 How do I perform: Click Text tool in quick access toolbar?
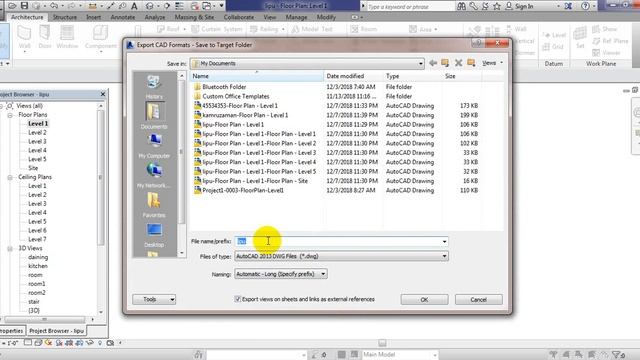[x=134, y=6]
